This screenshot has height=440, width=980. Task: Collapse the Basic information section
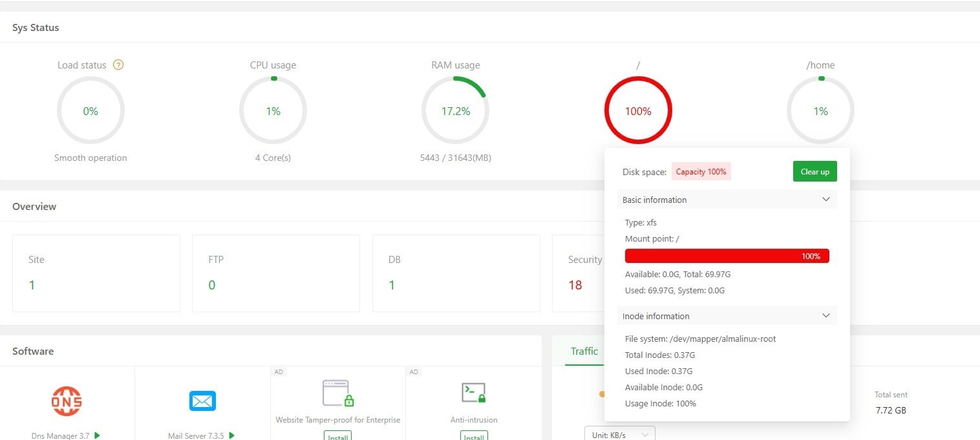(826, 200)
